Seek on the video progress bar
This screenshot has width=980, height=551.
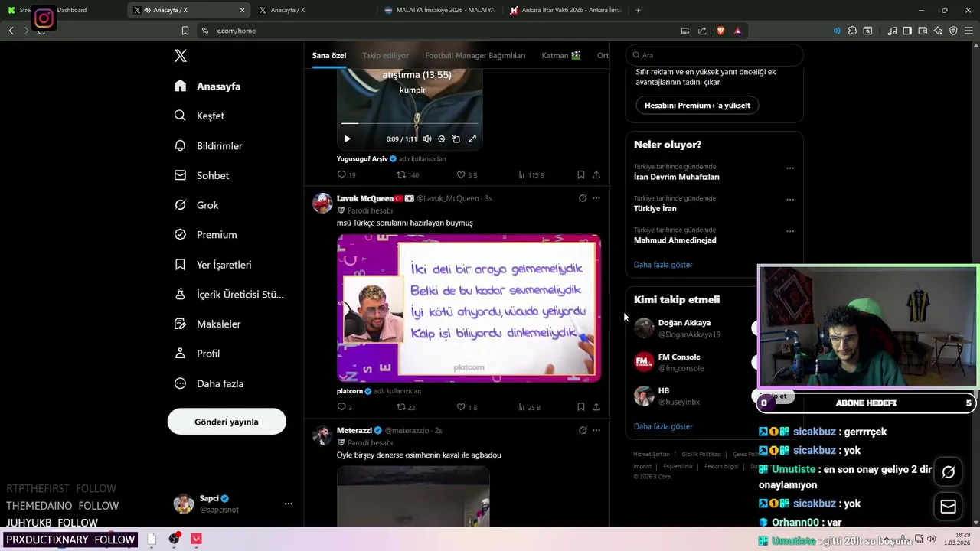pos(410,123)
